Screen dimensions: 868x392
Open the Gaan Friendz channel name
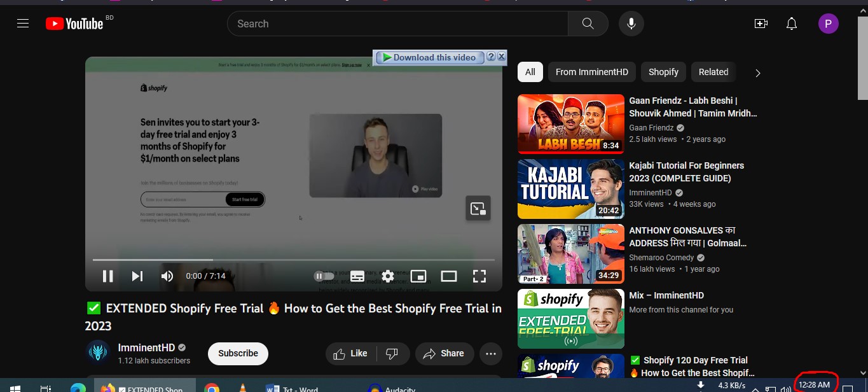tap(652, 128)
